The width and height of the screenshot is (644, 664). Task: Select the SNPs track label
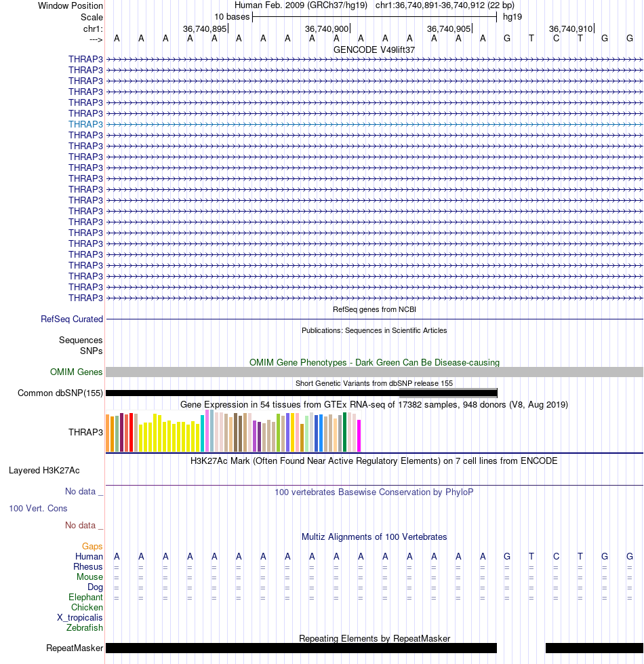pyautogui.click(x=92, y=351)
